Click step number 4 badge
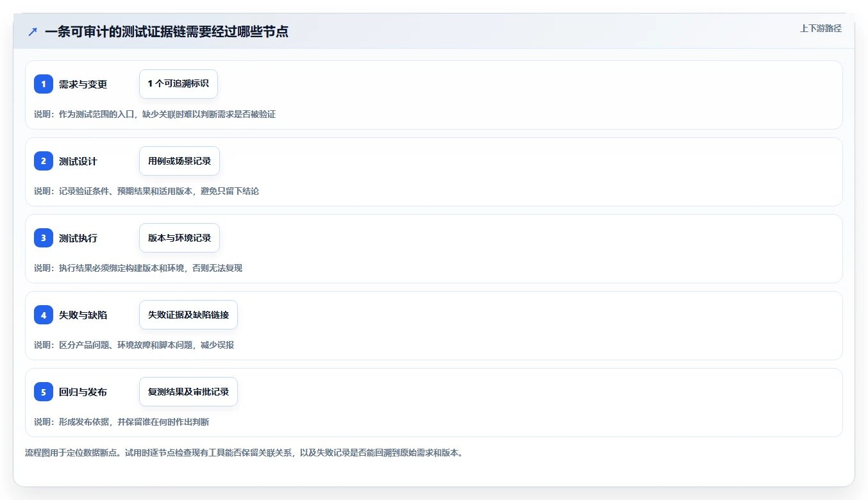868x500 pixels. (44, 315)
